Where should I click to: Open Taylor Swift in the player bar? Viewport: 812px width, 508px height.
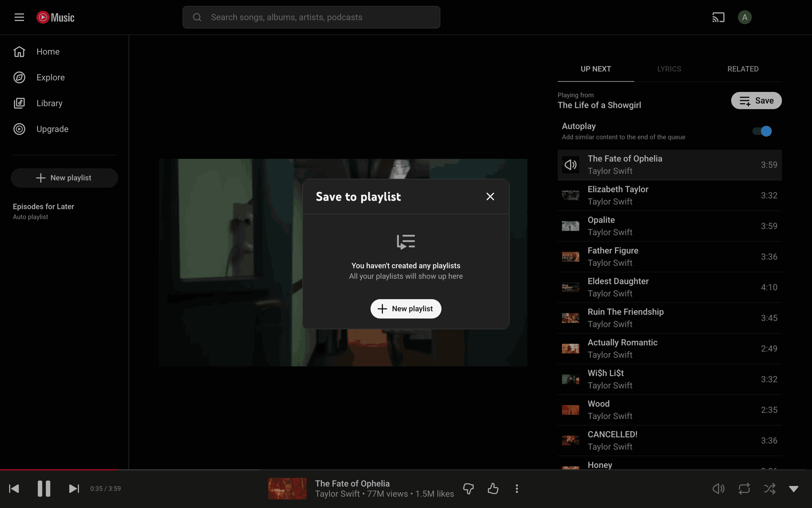pyautogui.click(x=337, y=494)
